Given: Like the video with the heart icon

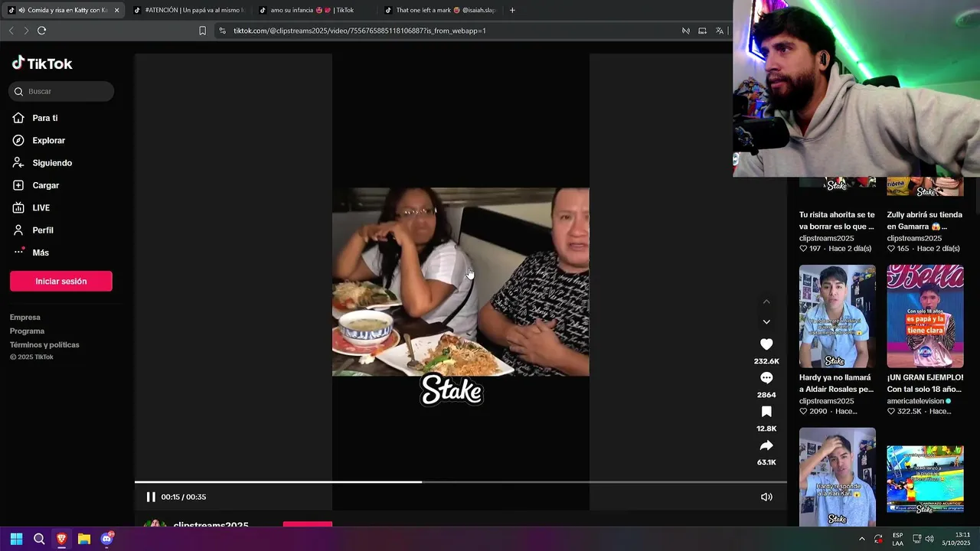Looking at the screenshot, I should pyautogui.click(x=766, y=344).
